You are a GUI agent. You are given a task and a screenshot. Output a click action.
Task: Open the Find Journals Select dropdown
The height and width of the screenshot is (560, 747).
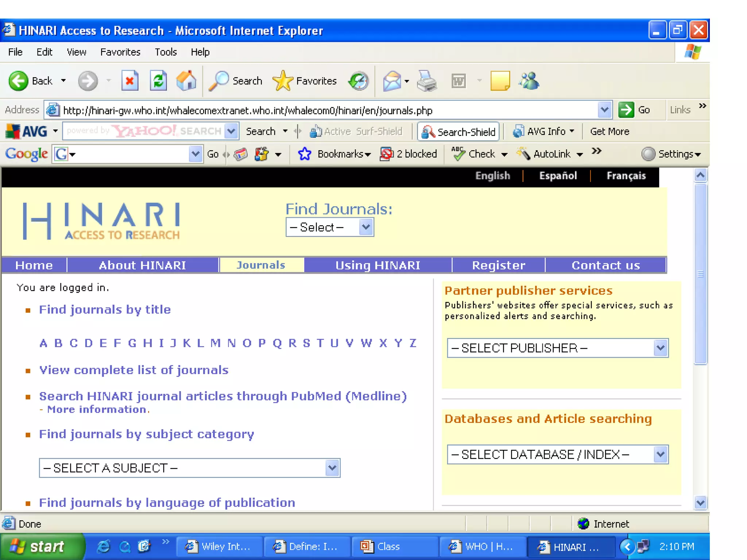point(330,227)
